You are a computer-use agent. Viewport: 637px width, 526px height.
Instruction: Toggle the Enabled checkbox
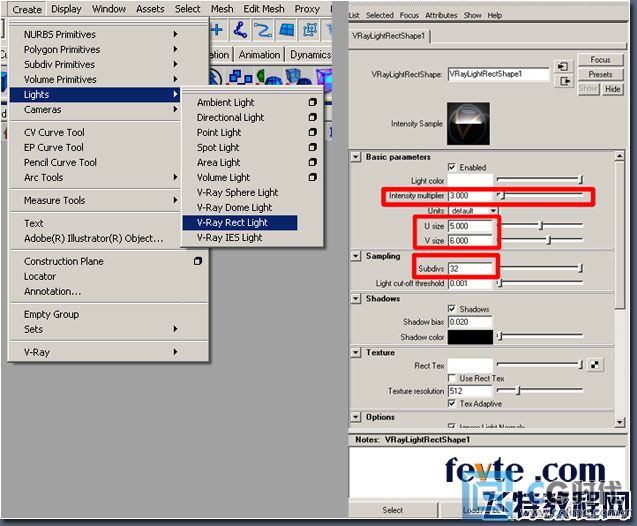click(x=451, y=167)
